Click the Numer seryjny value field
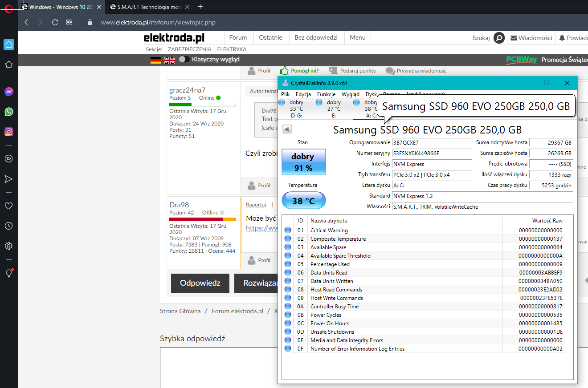The width and height of the screenshot is (588, 388). [x=431, y=153]
